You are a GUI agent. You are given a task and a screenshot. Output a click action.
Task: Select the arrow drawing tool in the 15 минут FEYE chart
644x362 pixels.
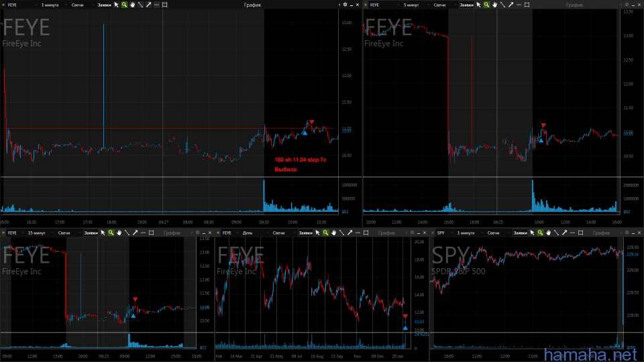tap(135, 233)
